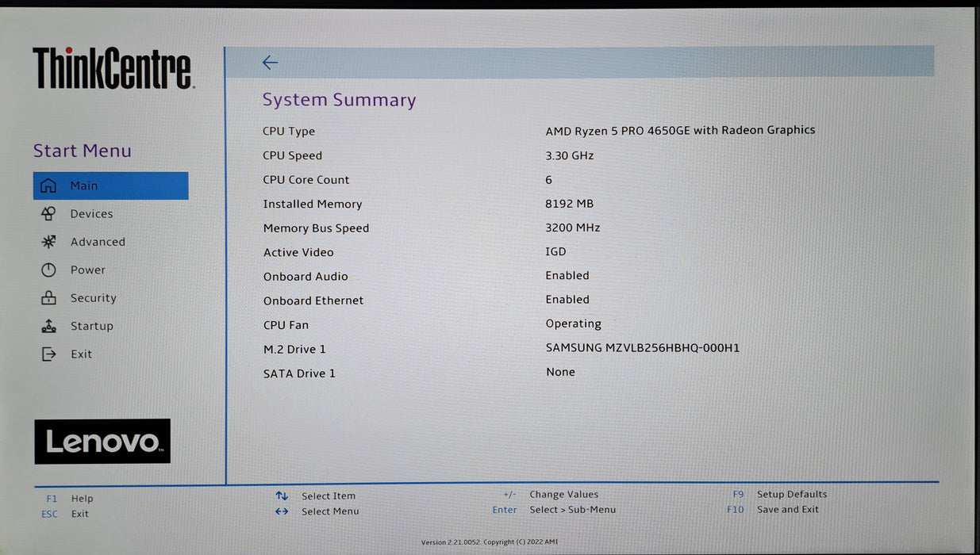Viewport: 980px width, 555px height.
Task: Select the Main home icon
Action: click(x=48, y=186)
